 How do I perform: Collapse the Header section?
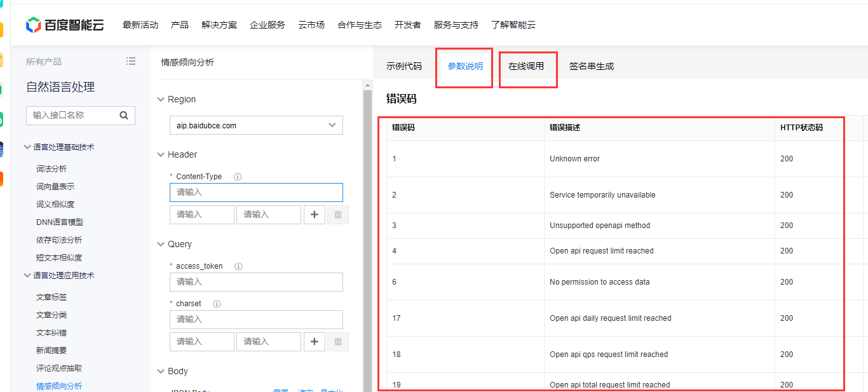(161, 154)
